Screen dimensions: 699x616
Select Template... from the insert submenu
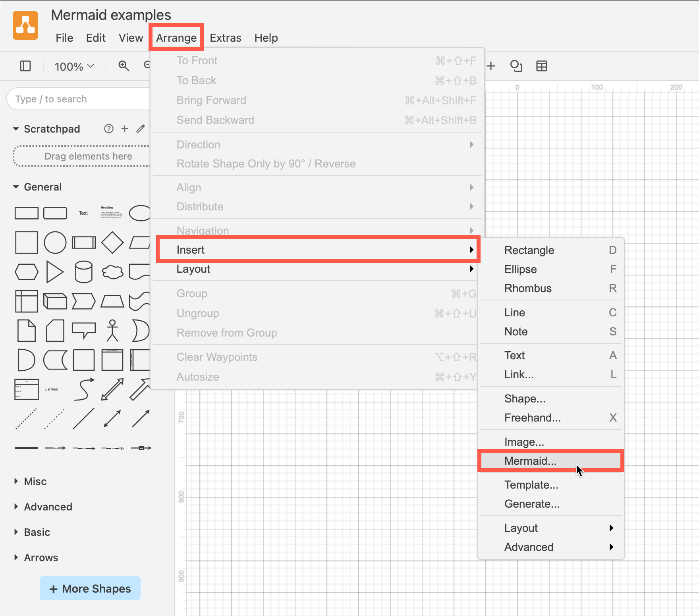(x=532, y=485)
